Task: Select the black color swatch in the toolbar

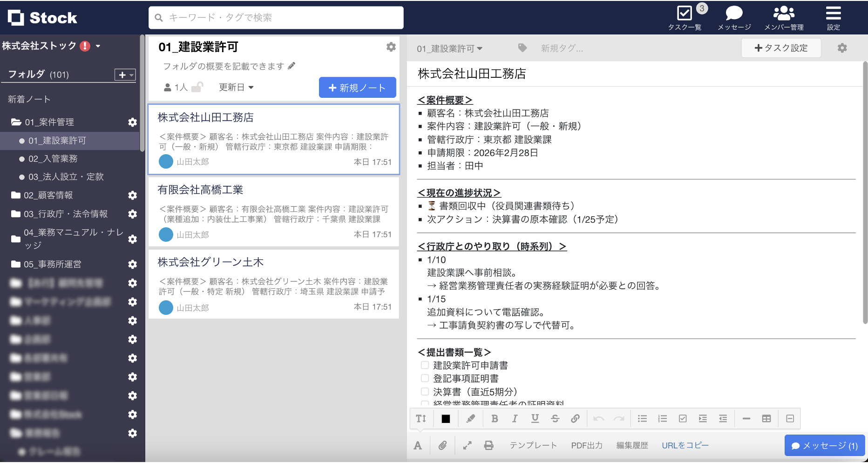Action: pos(446,418)
